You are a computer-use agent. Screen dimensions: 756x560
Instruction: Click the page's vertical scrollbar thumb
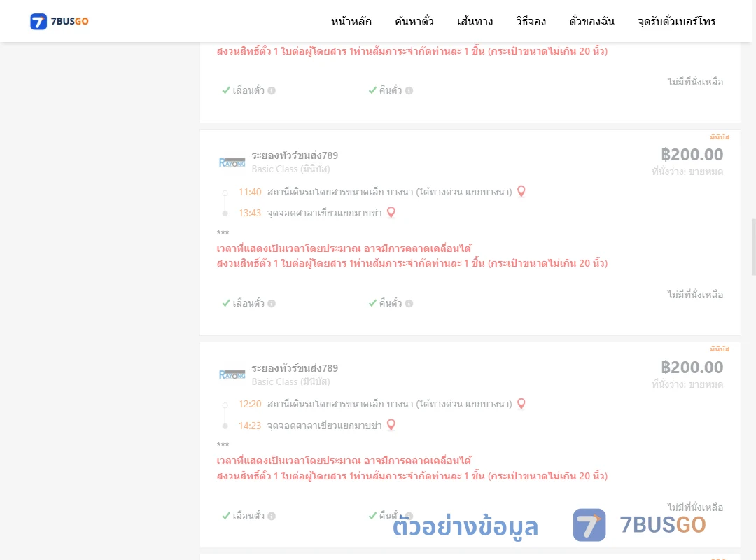(x=754, y=247)
